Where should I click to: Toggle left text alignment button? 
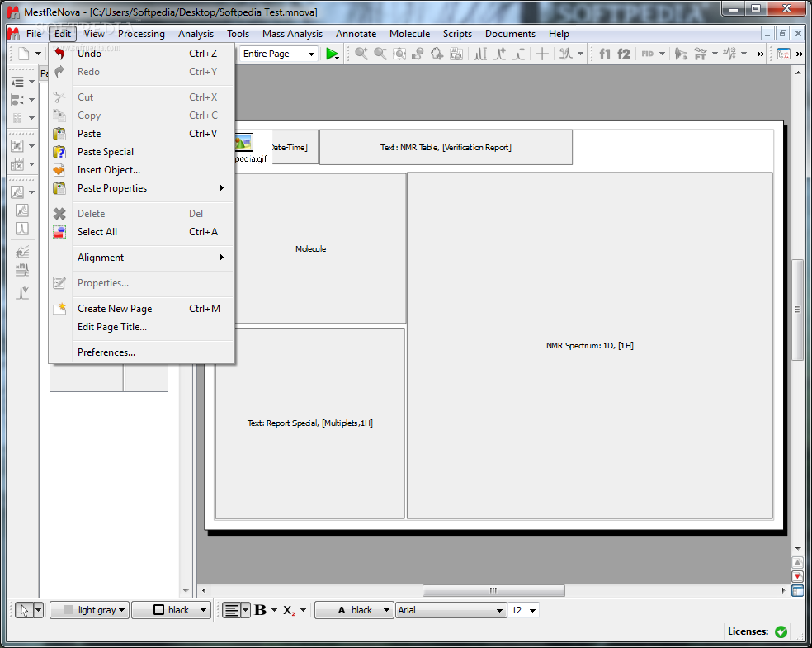point(232,610)
